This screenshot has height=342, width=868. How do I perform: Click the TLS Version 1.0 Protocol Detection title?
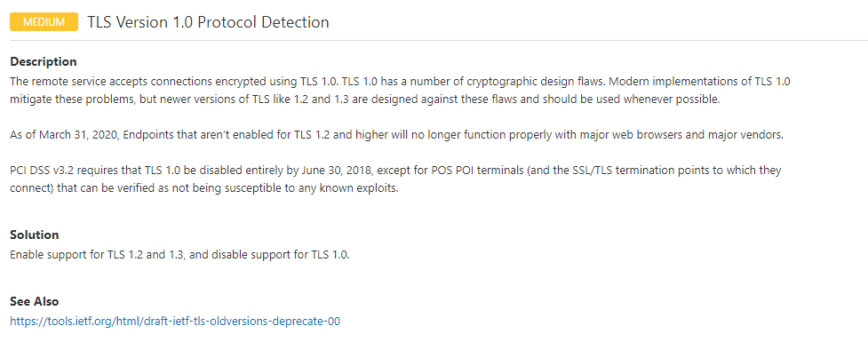pos(208,22)
